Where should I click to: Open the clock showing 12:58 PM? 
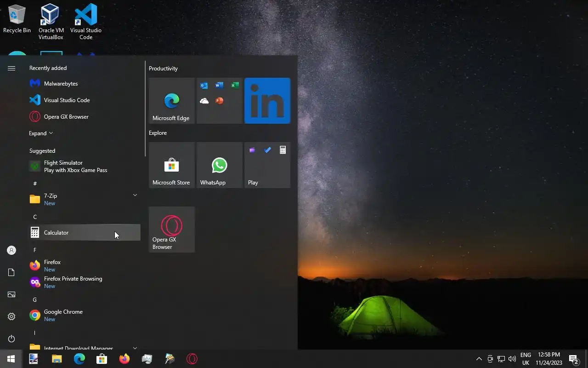(548, 359)
